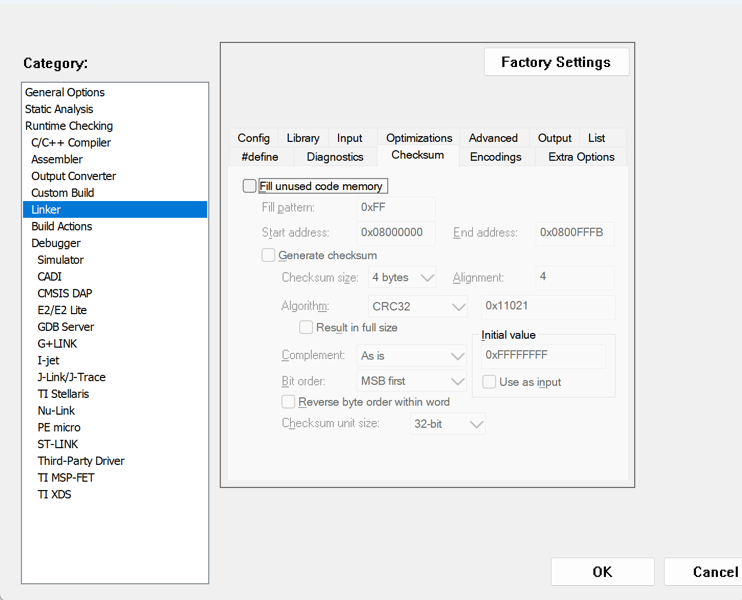Viewport: 742px width, 600px height.
Task: Toggle Reverse byte order within word
Action: click(288, 402)
